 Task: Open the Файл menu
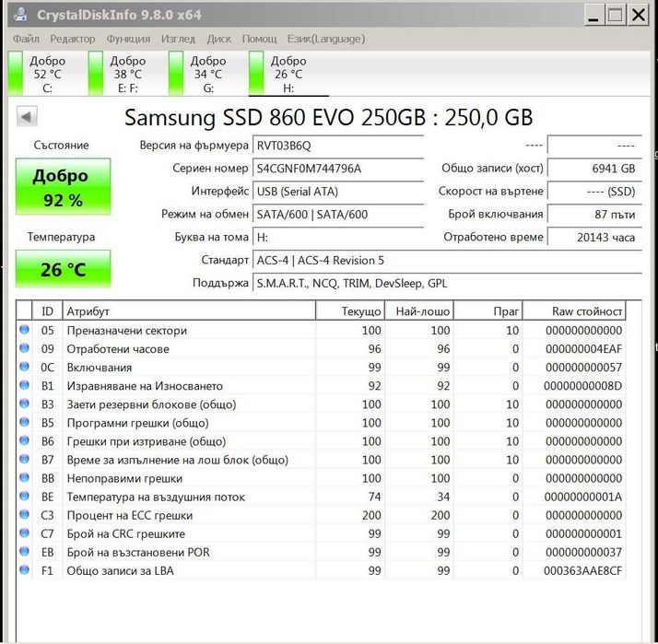click(x=26, y=39)
